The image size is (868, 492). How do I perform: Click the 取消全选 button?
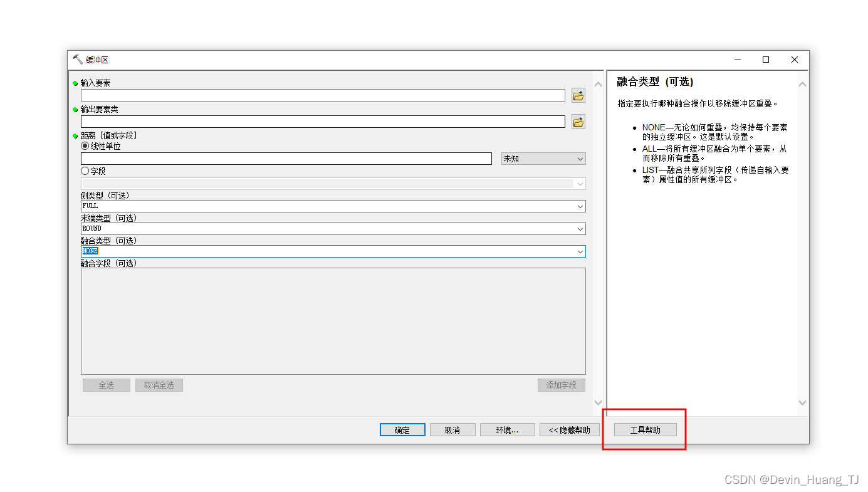[x=159, y=385]
